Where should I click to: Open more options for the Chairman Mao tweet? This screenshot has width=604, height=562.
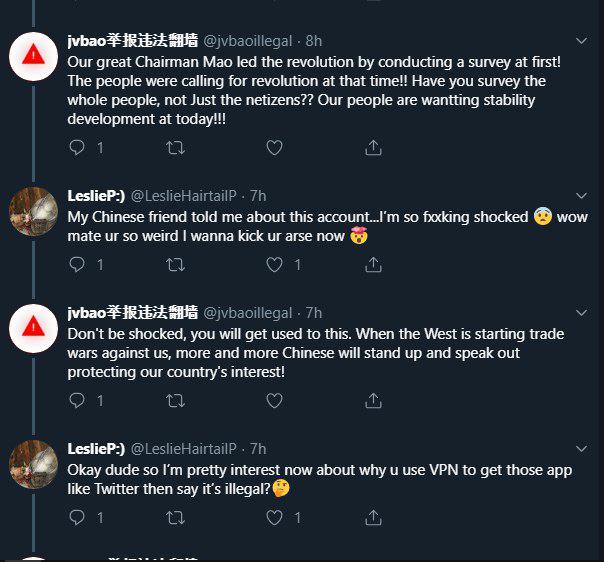(581, 40)
